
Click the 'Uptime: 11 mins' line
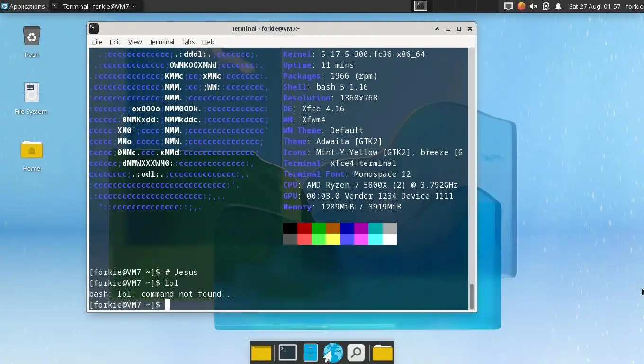point(319,65)
